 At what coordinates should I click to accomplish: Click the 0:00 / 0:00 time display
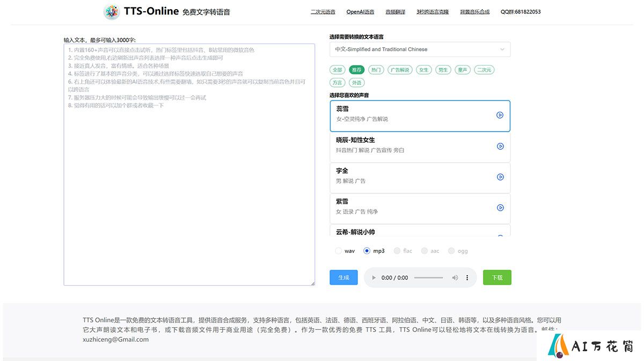[x=394, y=278]
